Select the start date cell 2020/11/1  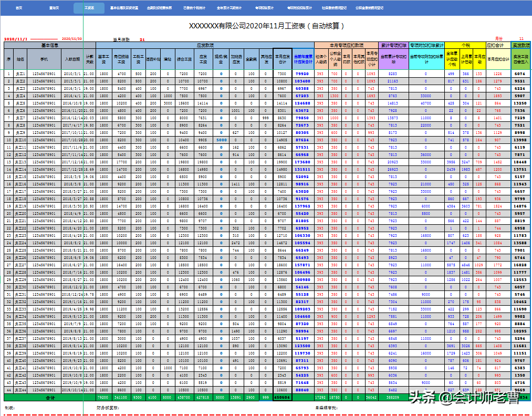16,39
